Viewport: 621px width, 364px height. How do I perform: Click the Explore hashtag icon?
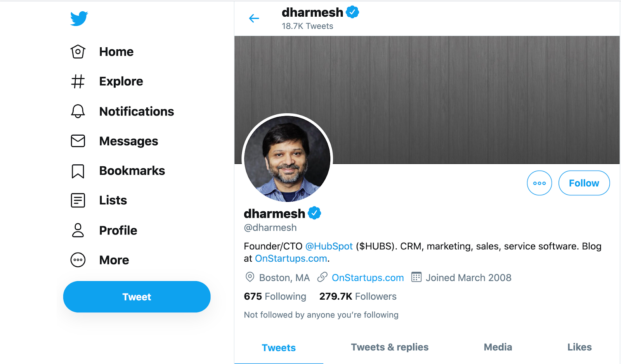pos(78,81)
